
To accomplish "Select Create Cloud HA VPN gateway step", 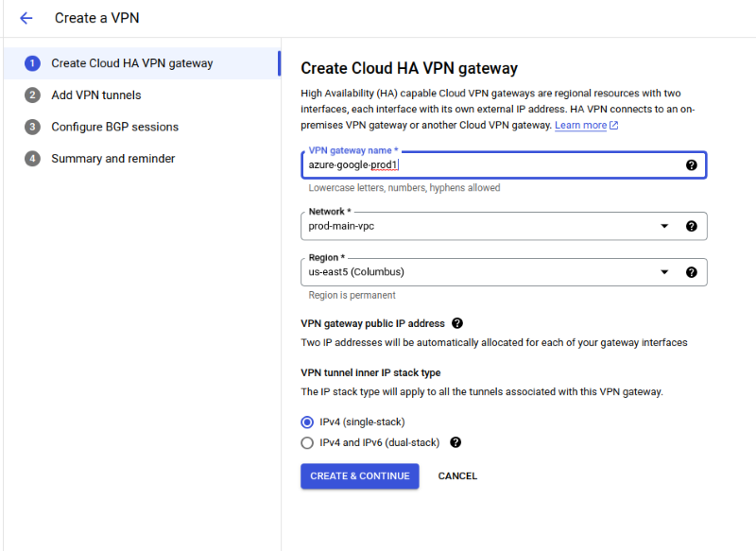I will point(131,63).
